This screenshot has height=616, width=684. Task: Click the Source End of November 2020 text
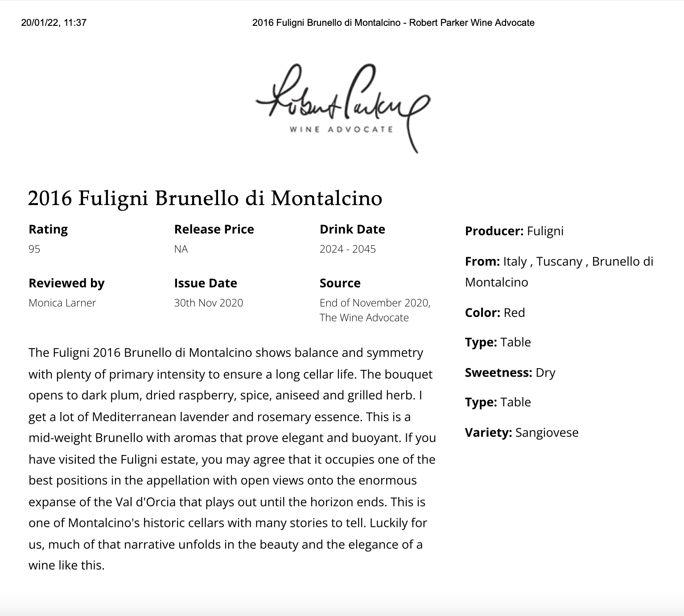coord(375,303)
